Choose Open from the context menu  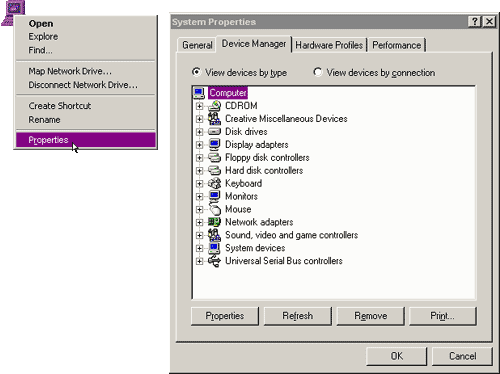[x=86, y=24]
